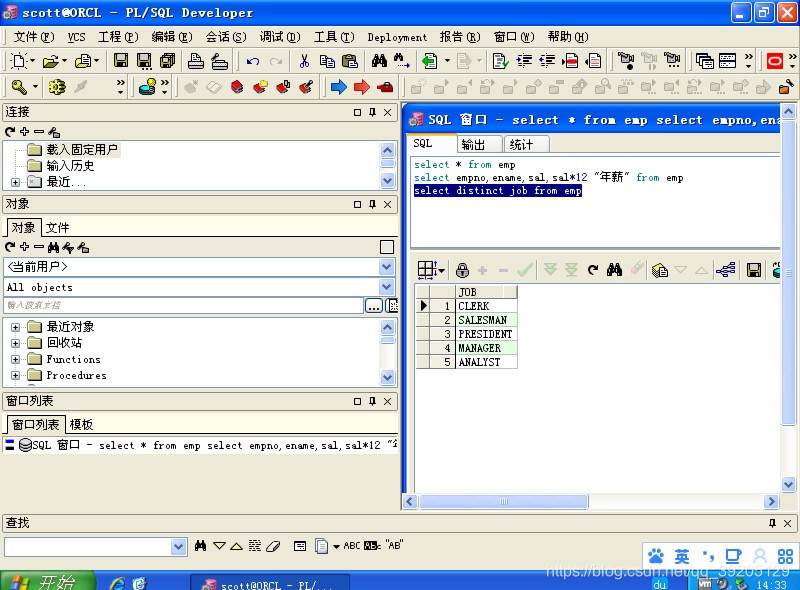This screenshot has width=800, height=590.
Task: Switch to the 统计 tab
Action: pos(527,145)
